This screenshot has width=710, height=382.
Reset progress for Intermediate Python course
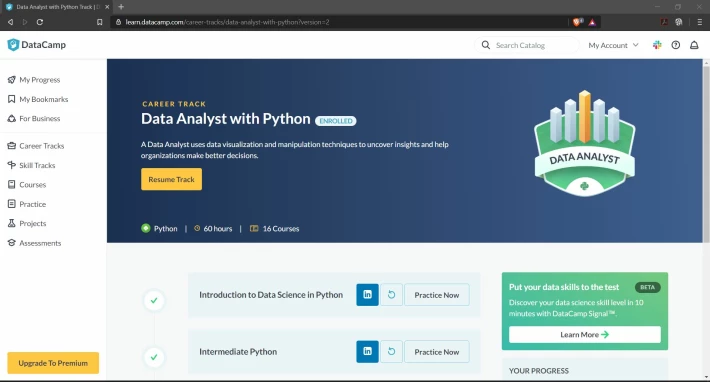tap(391, 352)
